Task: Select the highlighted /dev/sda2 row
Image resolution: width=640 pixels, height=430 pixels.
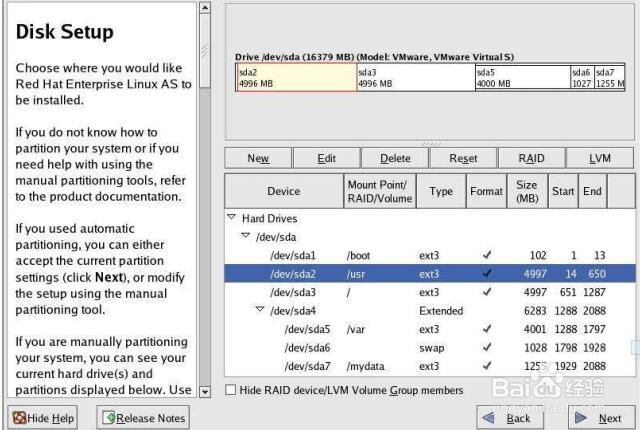Action: [430, 274]
